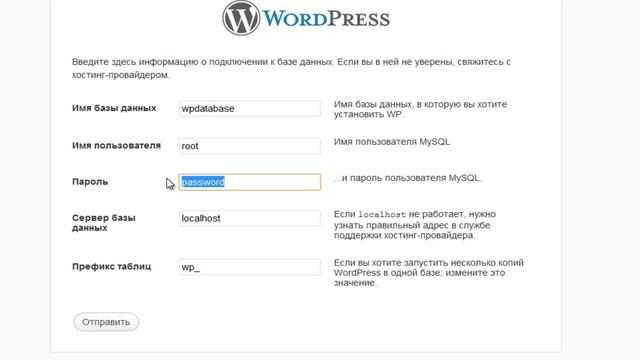This screenshot has height=360, width=640.
Task: Click the label Сервер базы данных
Action: (104, 223)
